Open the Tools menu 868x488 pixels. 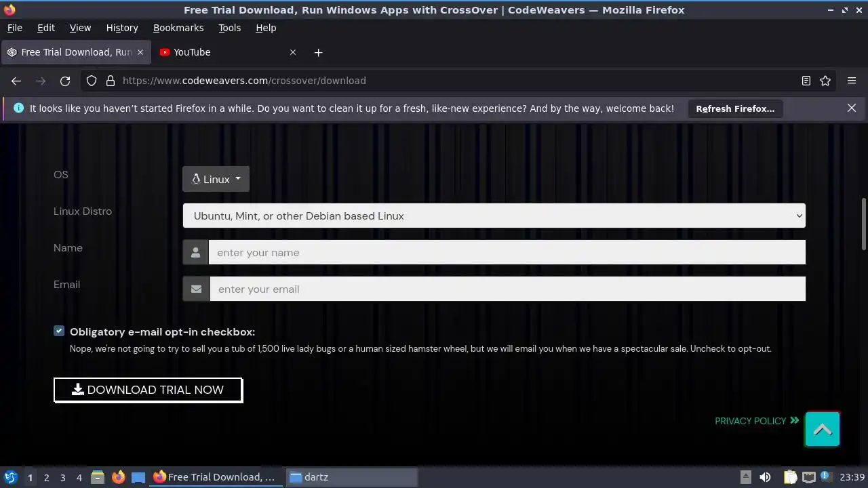[229, 28]
